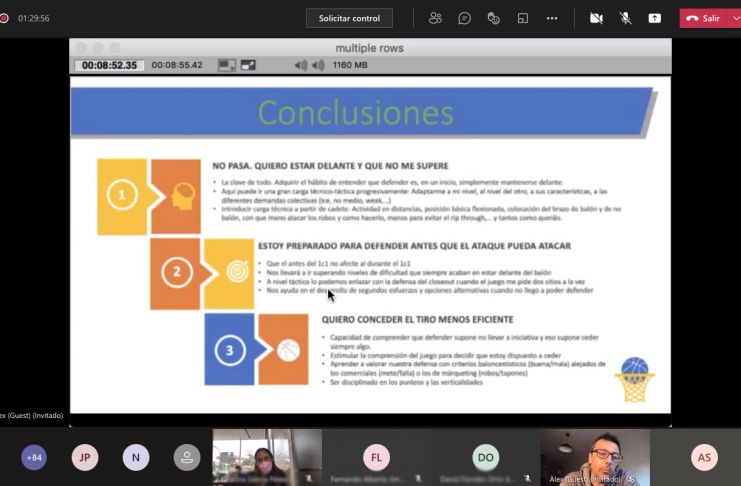Open the more actions ellipsis menu
Screen dimensions: 741x486
click(x=552, y=18)
